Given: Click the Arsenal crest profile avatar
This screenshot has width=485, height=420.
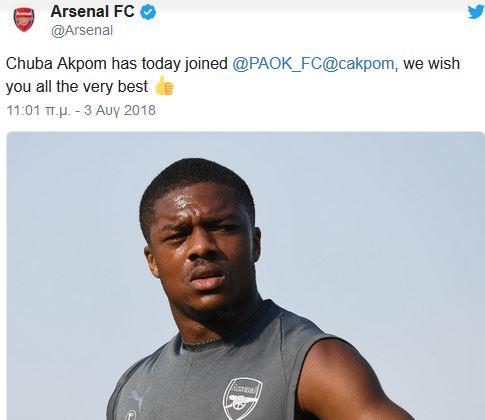Looking at the screenshot, I should 24,20.
